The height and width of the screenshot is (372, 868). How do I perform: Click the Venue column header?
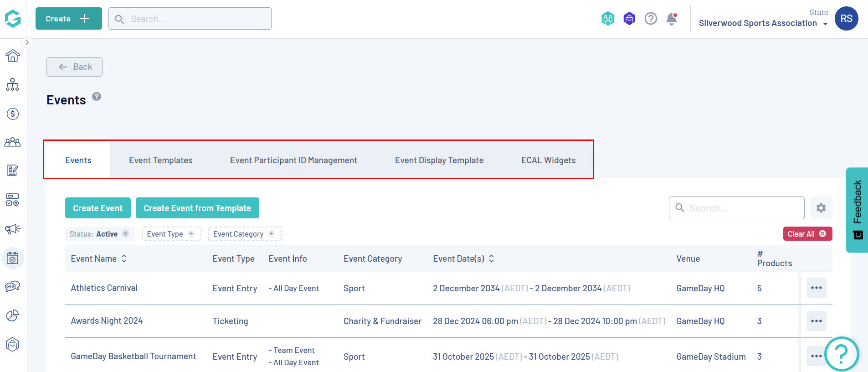[688, 258]
